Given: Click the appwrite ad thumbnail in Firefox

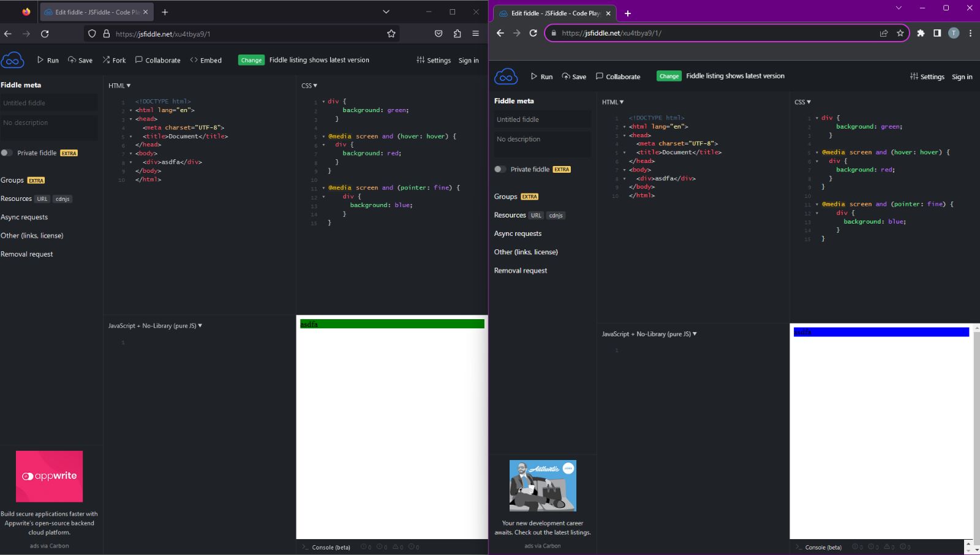Looking at the screenshot, I should [49, 477].
